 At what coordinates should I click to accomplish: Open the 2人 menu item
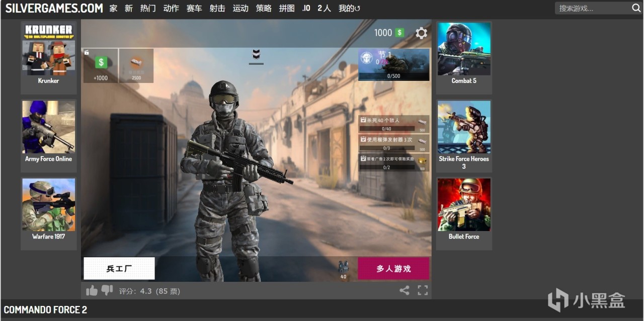[x=325, y=8]
